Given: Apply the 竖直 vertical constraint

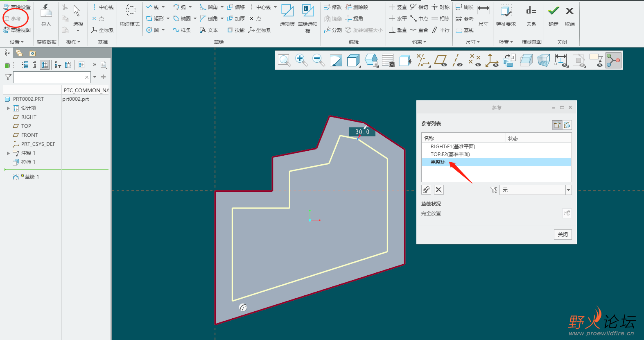Looking at the screenshot, I should coord(398,7).
